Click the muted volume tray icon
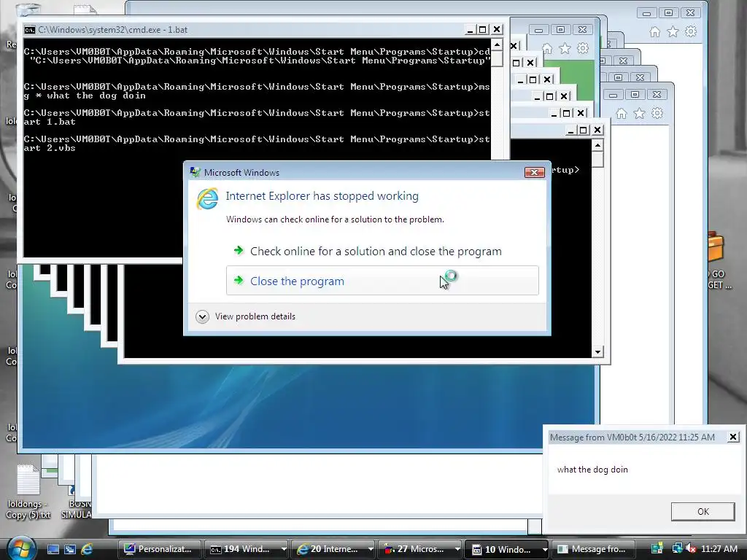The width and height of the screenshot is (747, 560). (692, 549)
